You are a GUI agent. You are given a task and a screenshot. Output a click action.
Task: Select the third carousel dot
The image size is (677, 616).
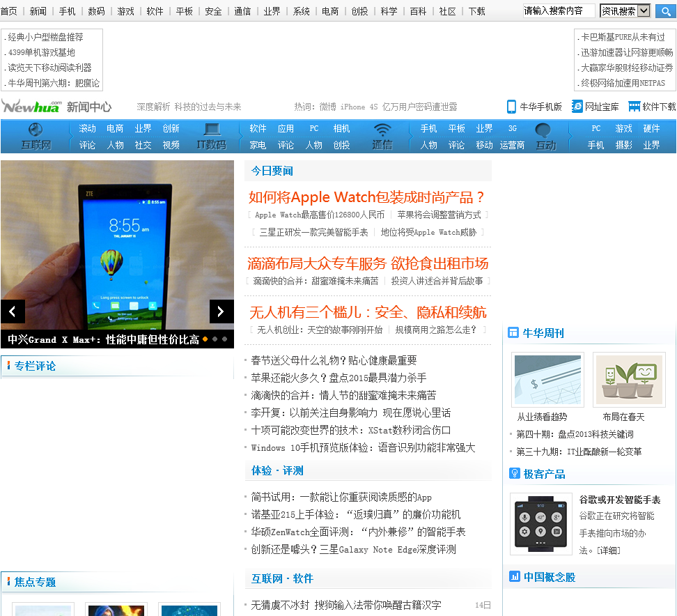pyautogui.click(x=224, y=339)
